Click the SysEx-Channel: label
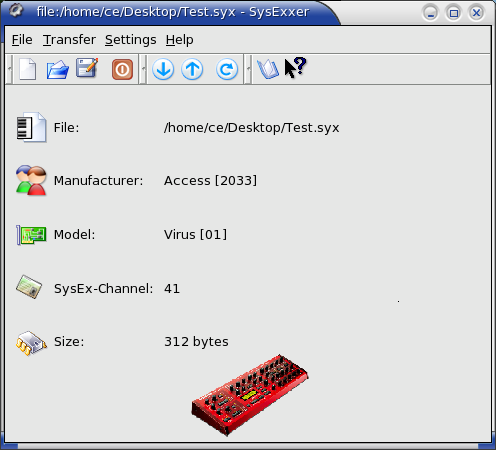This screenshot has width=496, height=450. point(104,289)
